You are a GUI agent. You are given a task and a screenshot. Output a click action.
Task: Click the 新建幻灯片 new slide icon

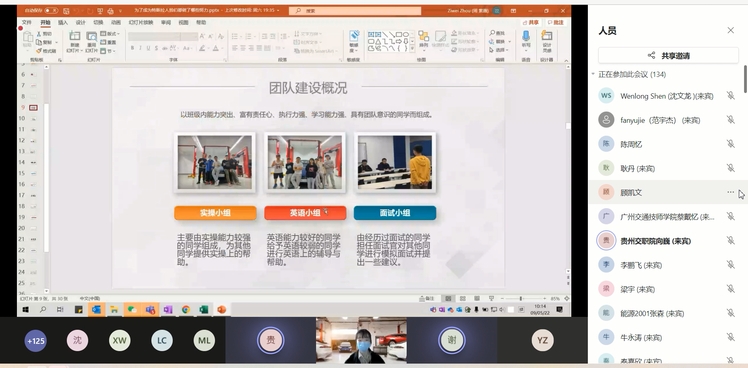(x=75, y=36)
